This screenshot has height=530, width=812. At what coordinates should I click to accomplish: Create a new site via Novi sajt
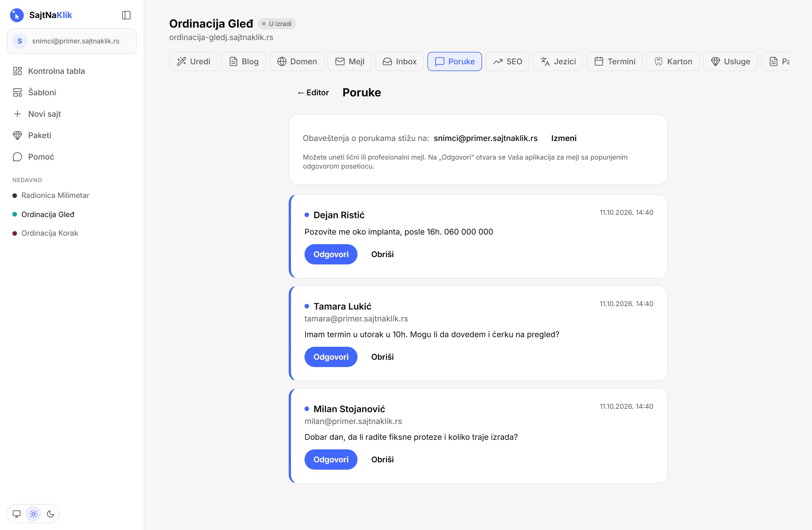72,114
